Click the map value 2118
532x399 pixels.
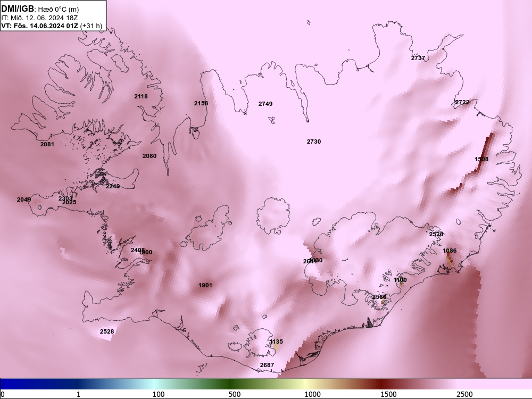pos(141,96)
